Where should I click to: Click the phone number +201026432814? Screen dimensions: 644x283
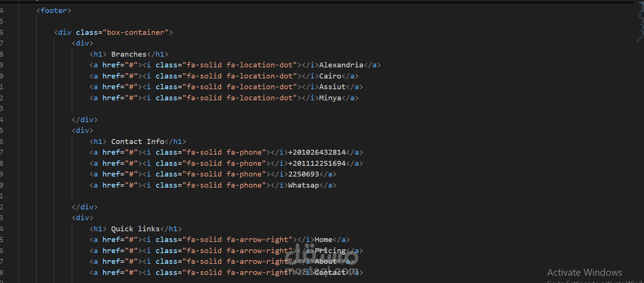[x=317, y=152]
